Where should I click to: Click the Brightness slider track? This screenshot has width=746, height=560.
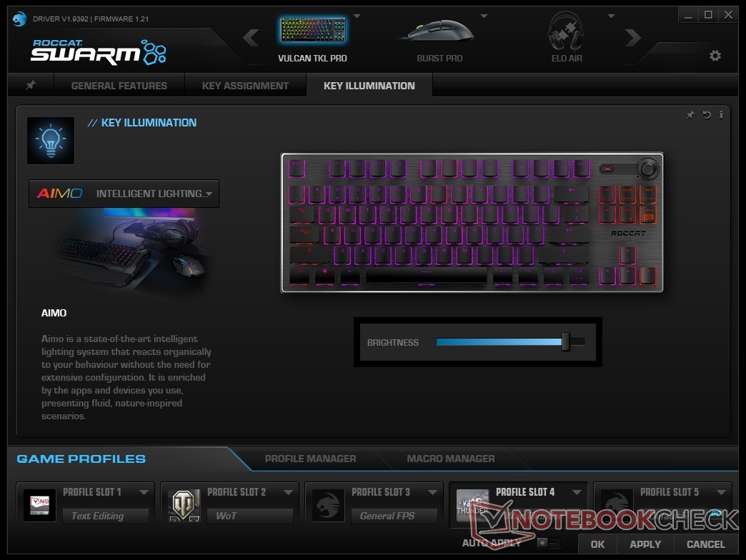(x=510, y=342)
